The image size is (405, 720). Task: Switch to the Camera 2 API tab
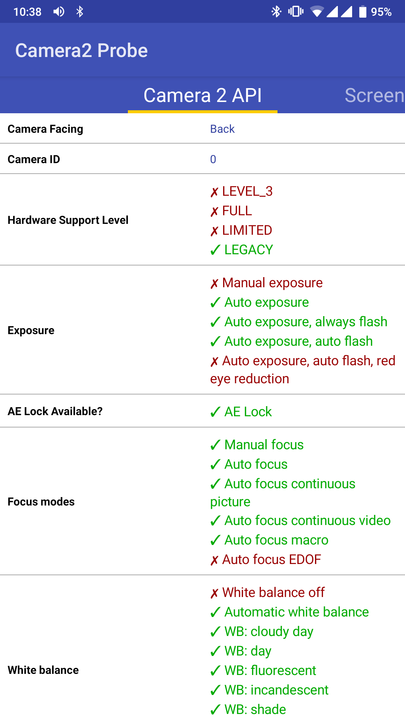pos(202,96)
